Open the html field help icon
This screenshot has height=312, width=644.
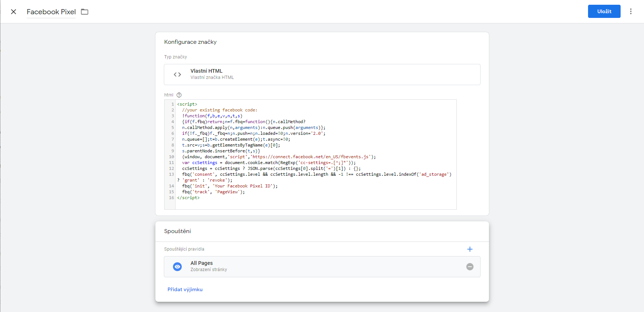[x=179, y=95]
